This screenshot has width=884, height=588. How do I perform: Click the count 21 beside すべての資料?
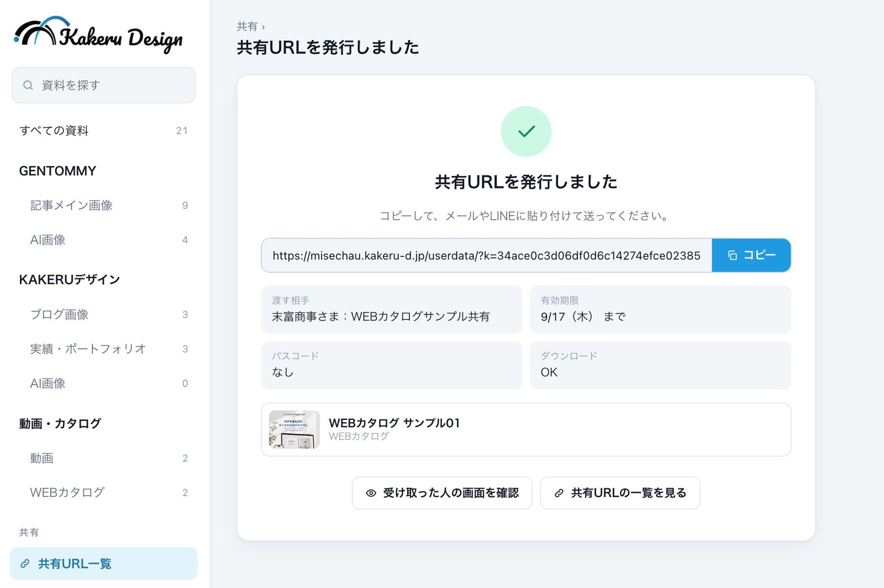[182, 131]
